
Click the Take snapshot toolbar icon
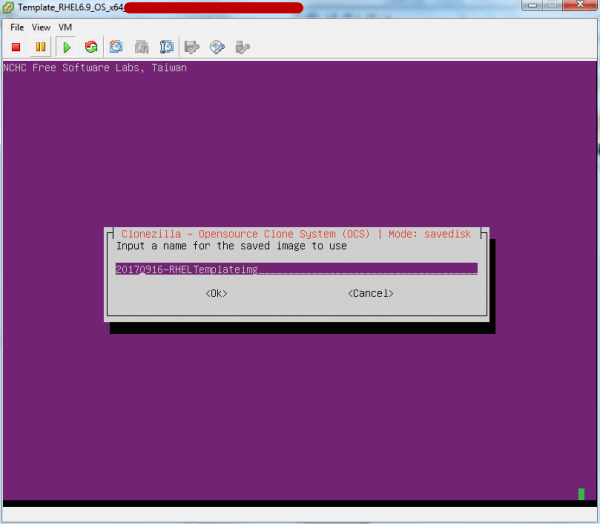(116, 47)
